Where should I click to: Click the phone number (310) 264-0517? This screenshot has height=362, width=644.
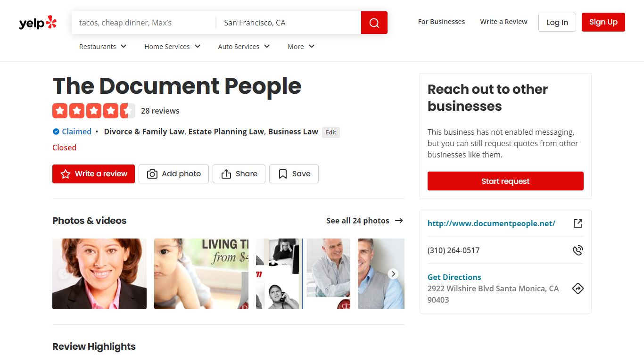tap(454, 250)
